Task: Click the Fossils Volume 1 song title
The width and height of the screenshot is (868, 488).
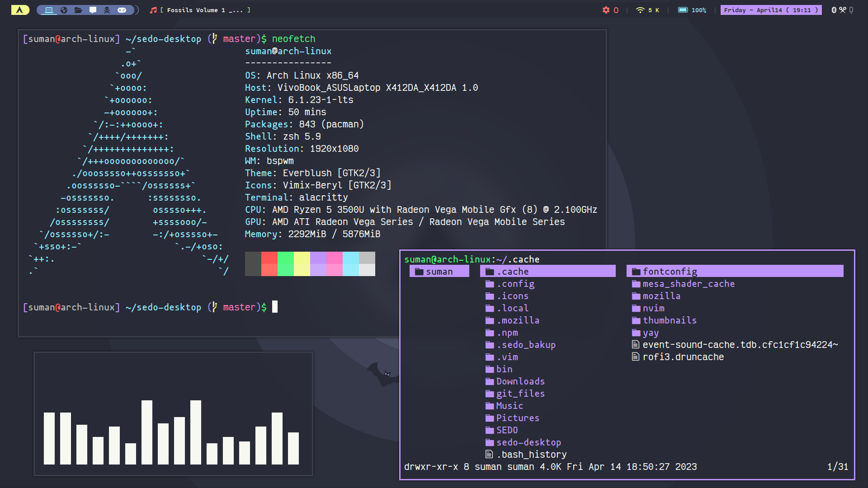Action: coord(205,10)
